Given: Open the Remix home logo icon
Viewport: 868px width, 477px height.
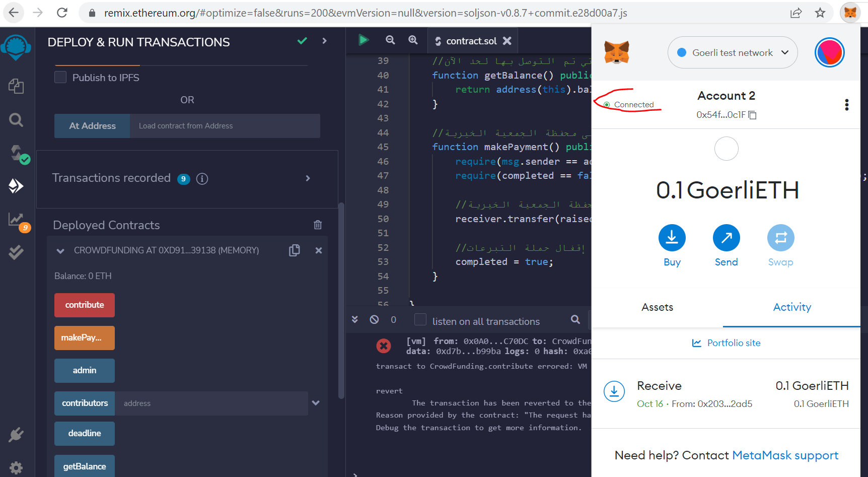Looking at the screenshot, I should pyautogui.click(x=16, y=47).
